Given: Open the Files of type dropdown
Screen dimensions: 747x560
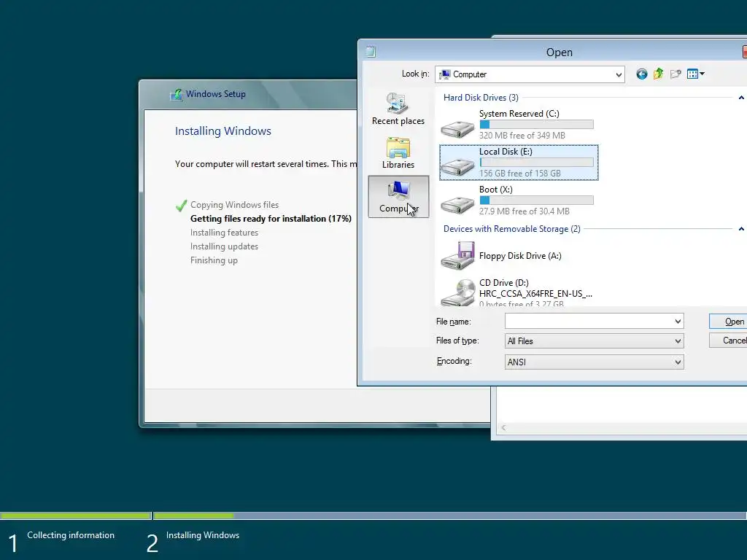Looking at the screenshot, I should 594,341.
